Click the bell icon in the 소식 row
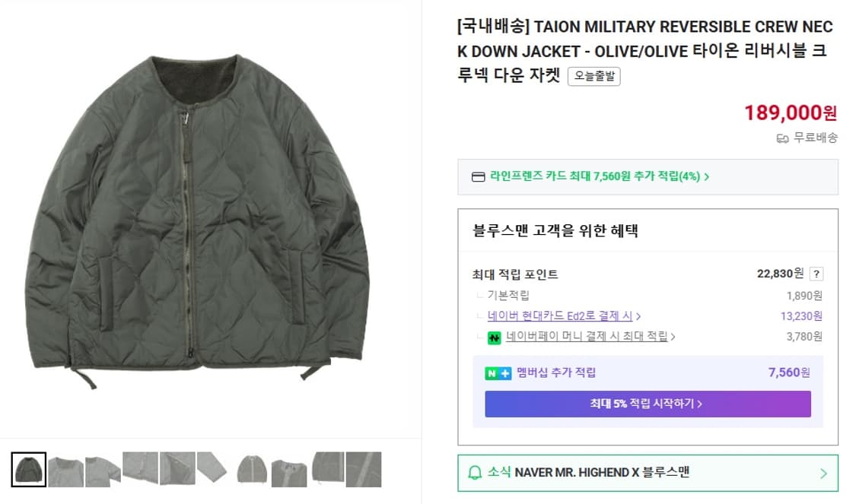 (476, 473)
